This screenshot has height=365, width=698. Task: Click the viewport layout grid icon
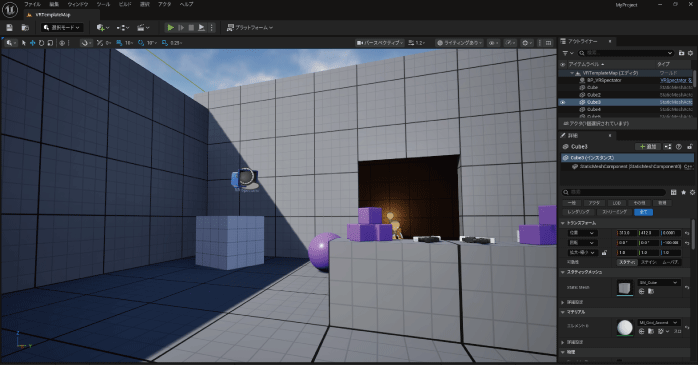point(548,43)
